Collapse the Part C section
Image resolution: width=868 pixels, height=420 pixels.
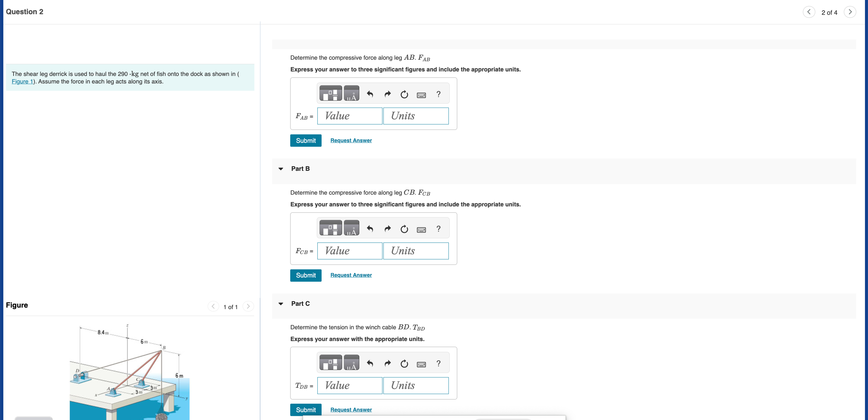click(x=281, y=304)
